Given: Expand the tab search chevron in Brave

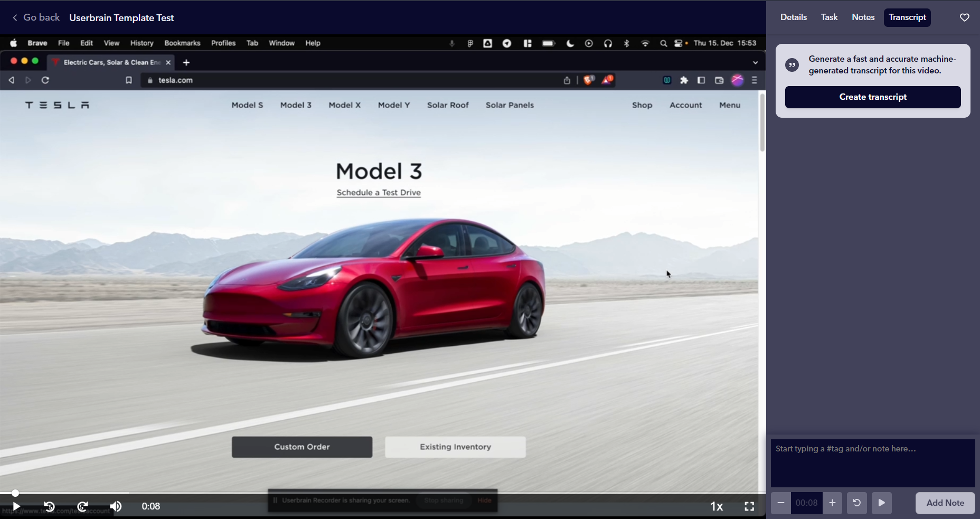Looking at the screenshot, I should click(x=756, y=62).
